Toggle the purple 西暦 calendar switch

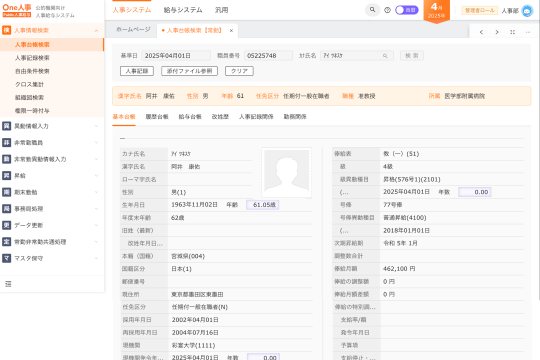(407, 10)
